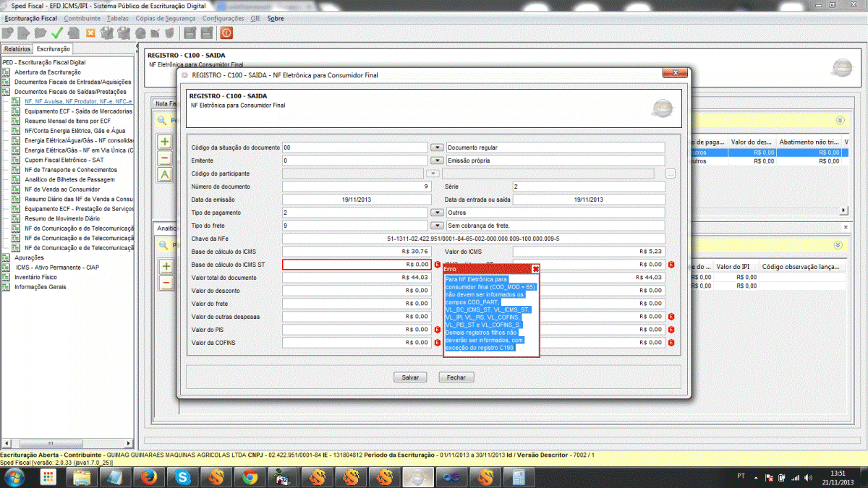Open the Windows Start menu

pos(14,477)
